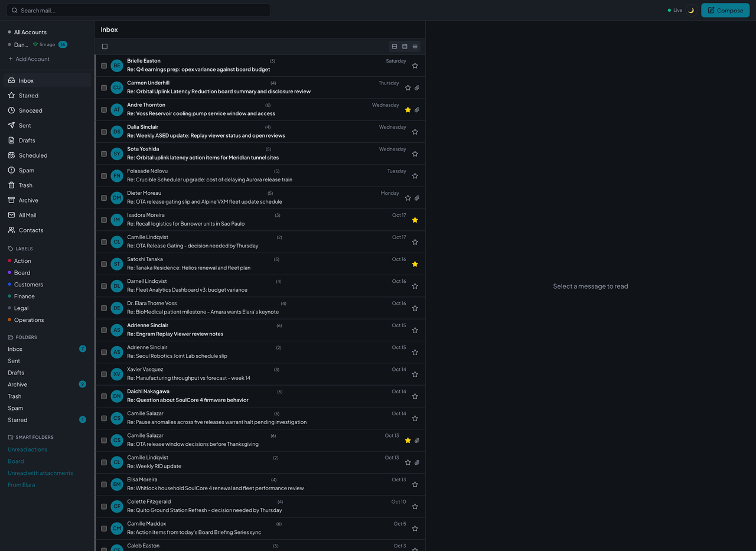Unstar the Andre Thornton Voss Reservoir email
Viewport: 756px width, 551px height.
[408, 110]
